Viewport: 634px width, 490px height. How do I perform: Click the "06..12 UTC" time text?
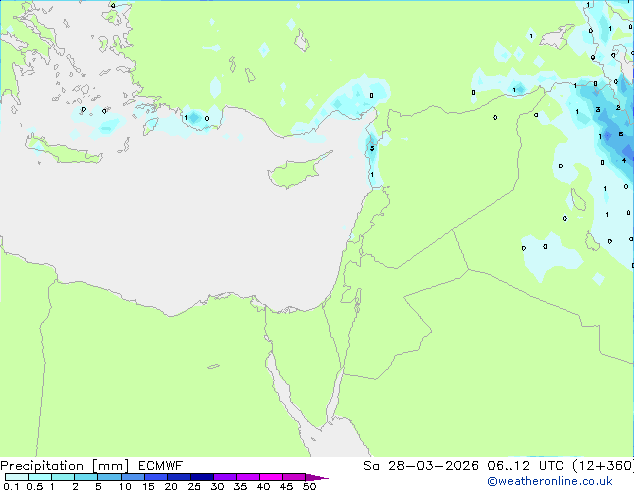click(x=525, y=466)
